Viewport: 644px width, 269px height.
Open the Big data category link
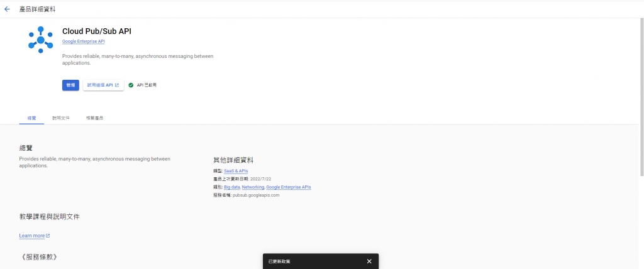pyautogui.click(x=231, y=187)
